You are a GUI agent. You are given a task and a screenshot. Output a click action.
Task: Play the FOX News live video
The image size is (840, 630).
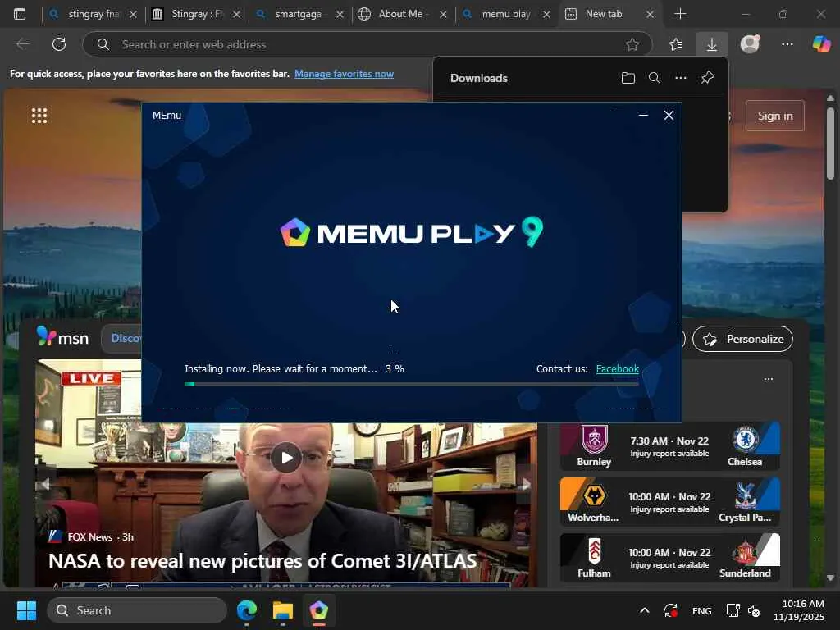click(286, 458)
